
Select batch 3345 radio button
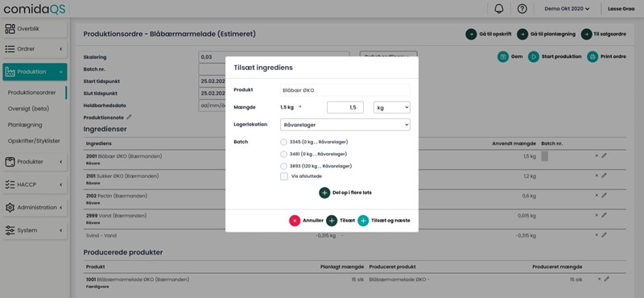[x=283, y=143]
